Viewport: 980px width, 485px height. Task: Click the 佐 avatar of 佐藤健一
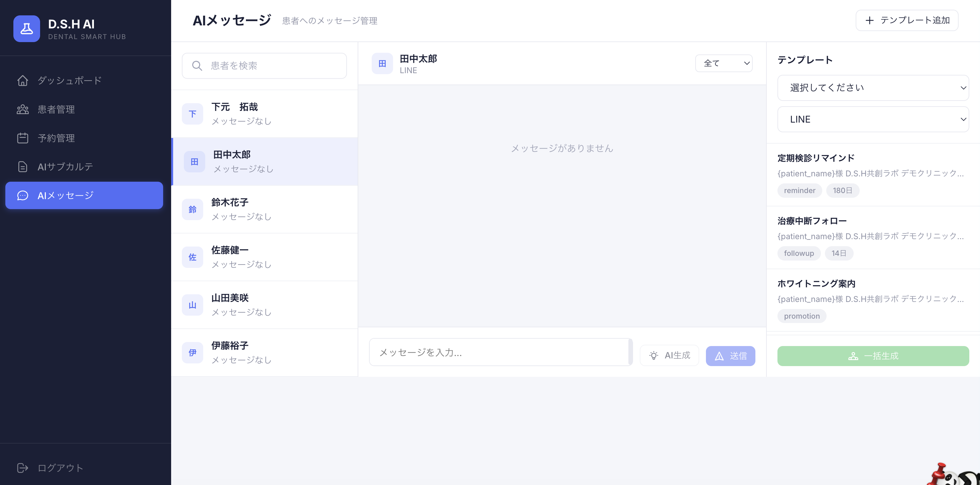pos(193,257)
